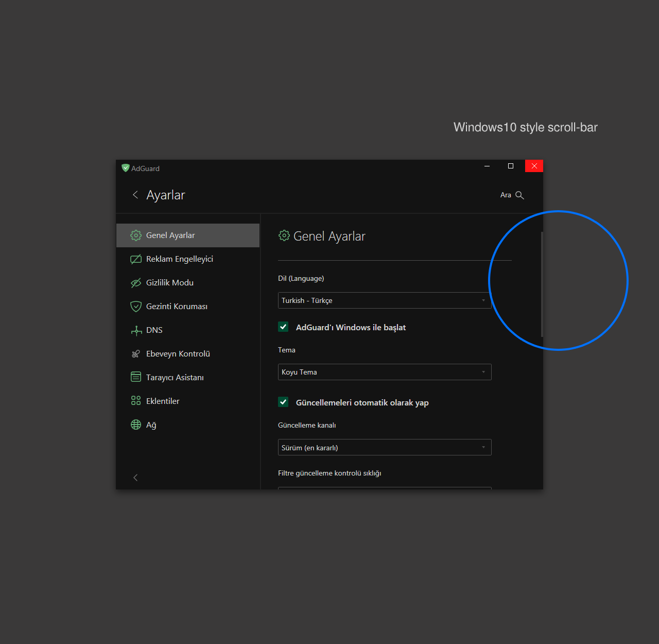
Task: Switch to the Tarayıcı Asistanı section
Action: pyautogui.click(x=175, y=377)
